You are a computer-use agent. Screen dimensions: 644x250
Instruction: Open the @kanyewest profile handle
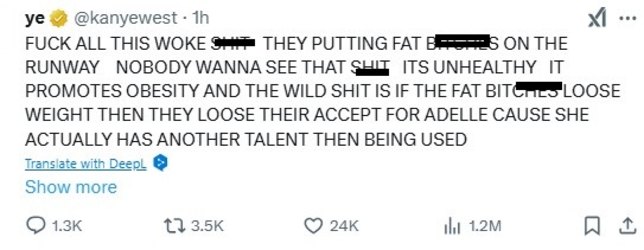[125, 18]
